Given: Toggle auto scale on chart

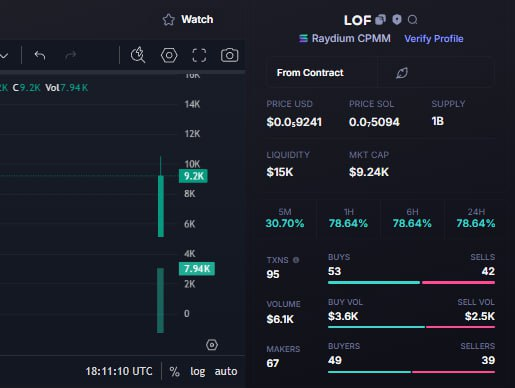Looking at the screenshot, I should point(226,371).
